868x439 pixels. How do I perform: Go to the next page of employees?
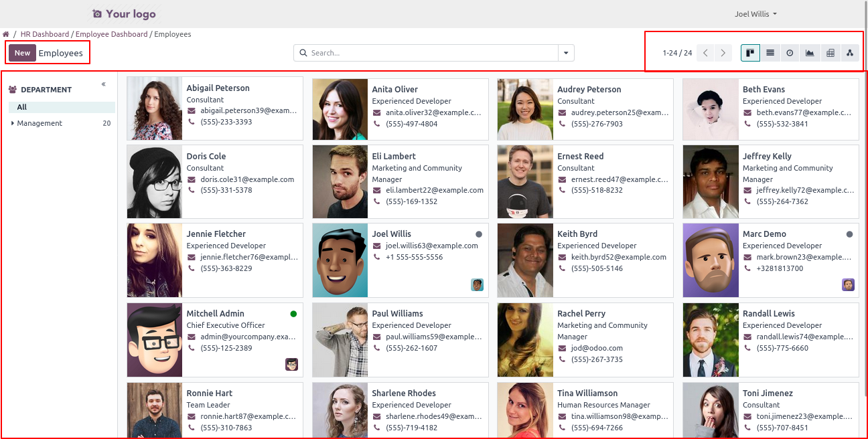click(x=723, y=53)
